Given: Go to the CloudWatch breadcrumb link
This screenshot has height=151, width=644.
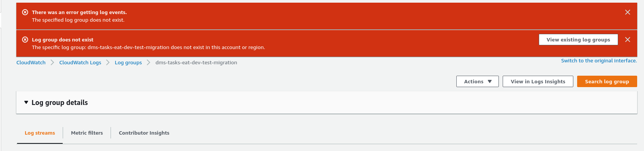Looking at the screenshot, I should point(31,62).
